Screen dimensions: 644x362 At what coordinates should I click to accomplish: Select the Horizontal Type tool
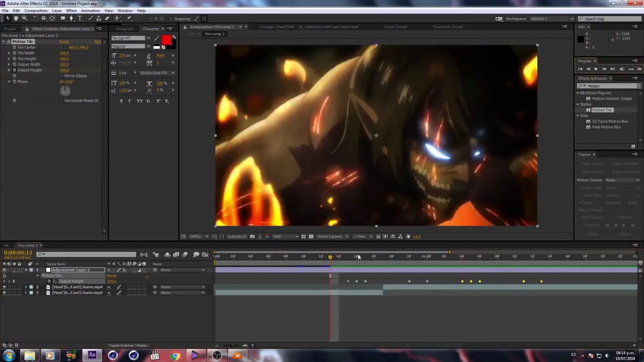tap(79, 19)
